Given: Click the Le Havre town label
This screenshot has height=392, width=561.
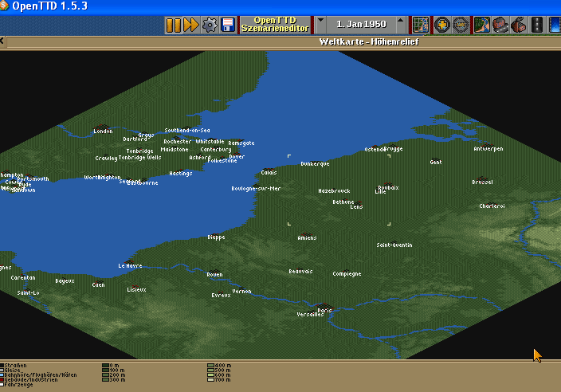Looking at the screenshot, I should 130,266.
